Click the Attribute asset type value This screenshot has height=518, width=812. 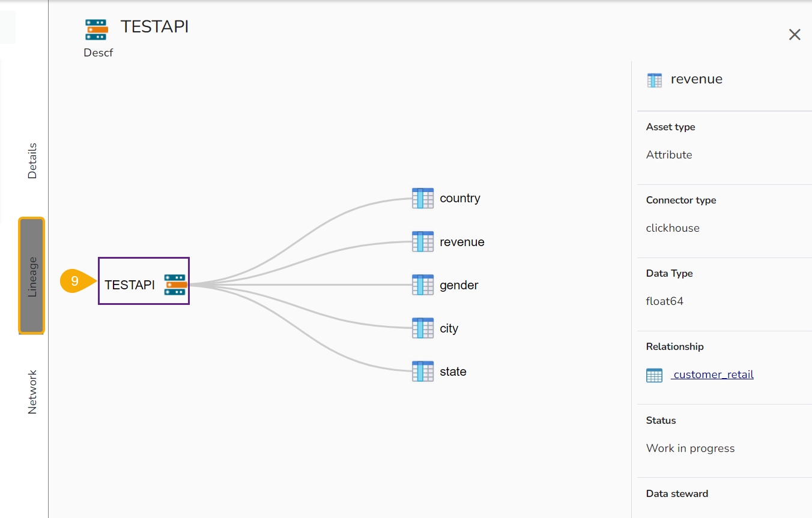click(x=669, y=155)
